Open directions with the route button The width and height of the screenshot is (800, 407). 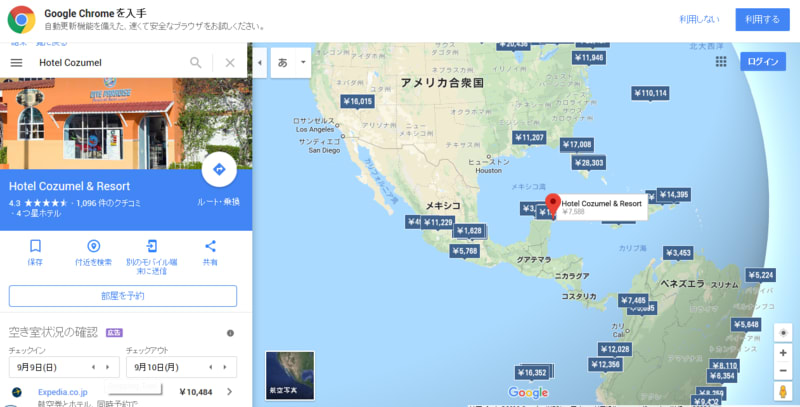click(219, 169)
